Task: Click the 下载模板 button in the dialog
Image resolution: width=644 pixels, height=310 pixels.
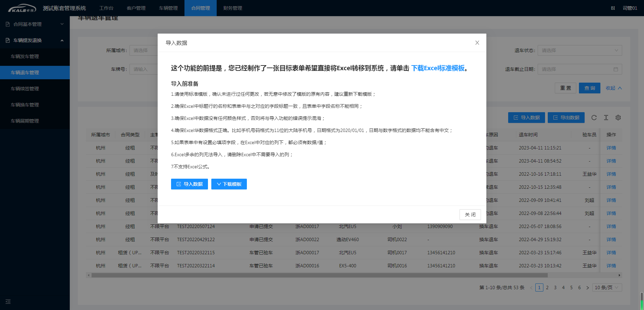Action: click(229, 184)
